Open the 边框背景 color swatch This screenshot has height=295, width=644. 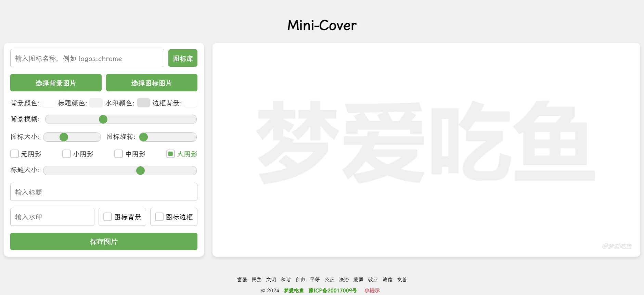pyautogui.click(x=191, y=103)
